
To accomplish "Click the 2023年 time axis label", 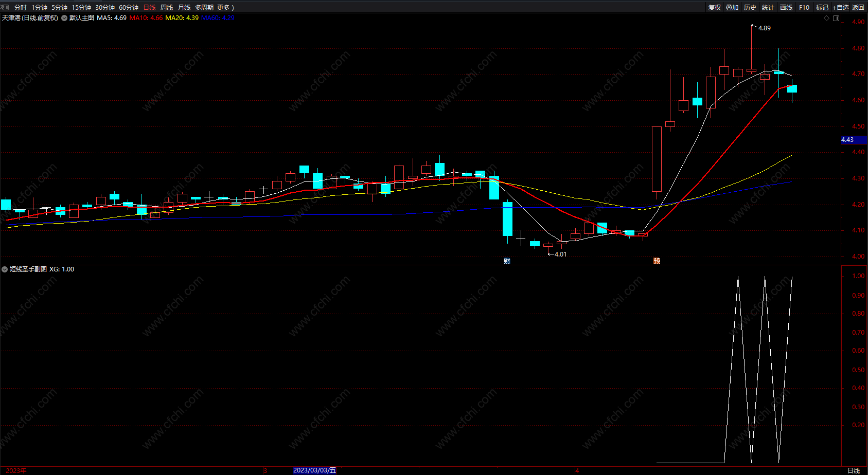I will pos(16,470).
